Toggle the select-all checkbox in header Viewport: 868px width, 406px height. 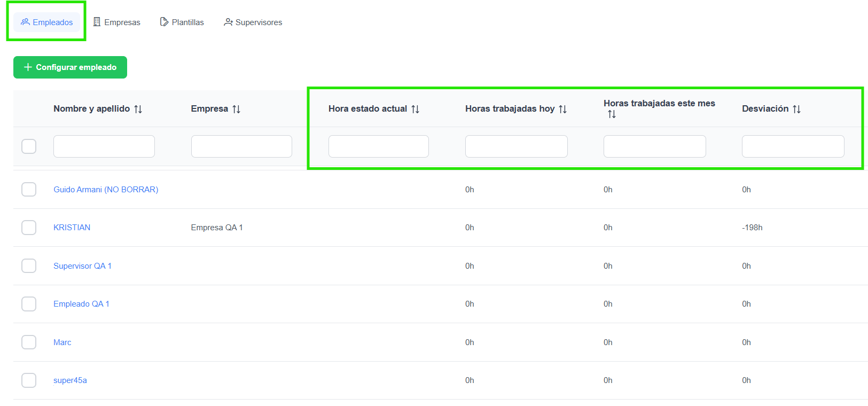click(x=29, y=146)
